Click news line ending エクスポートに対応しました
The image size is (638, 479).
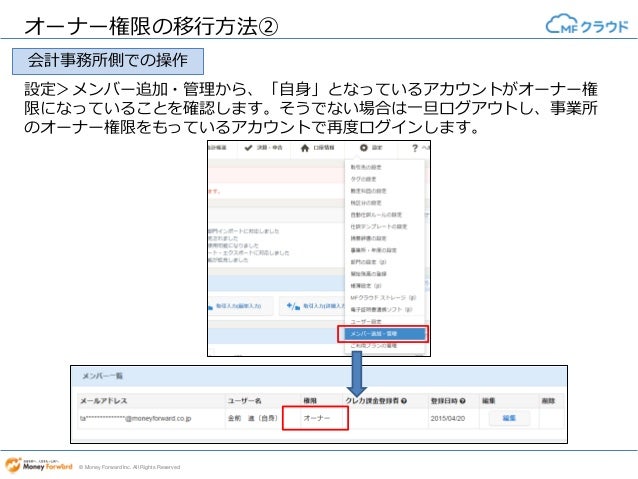pyautogui.click(x=249, y=253)
